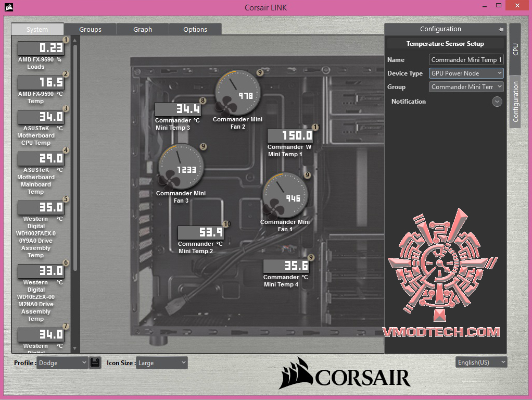Click the Temperature Sensor Setup header
The image size is (532, 400).
(x=445, y=43)
